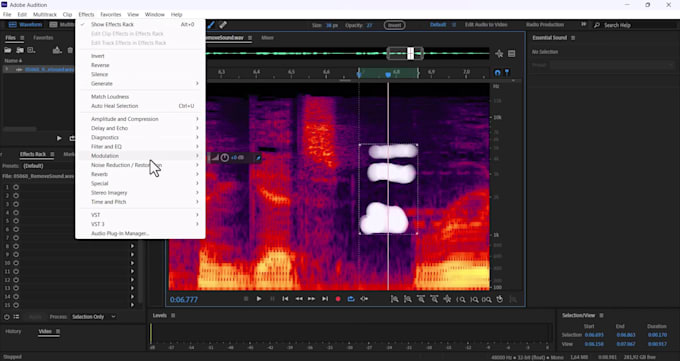Click the Play button in the transport controls
Viewport: 680px width, 361px height.
(x=259, y=299)
